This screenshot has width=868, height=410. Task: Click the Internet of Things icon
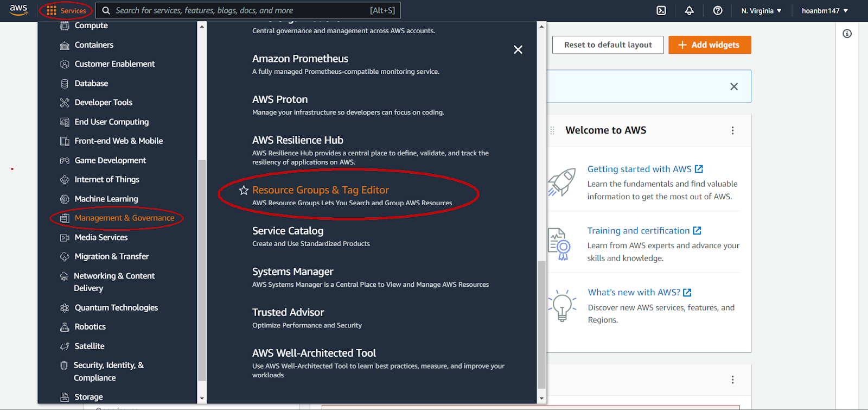pos(65,180)
